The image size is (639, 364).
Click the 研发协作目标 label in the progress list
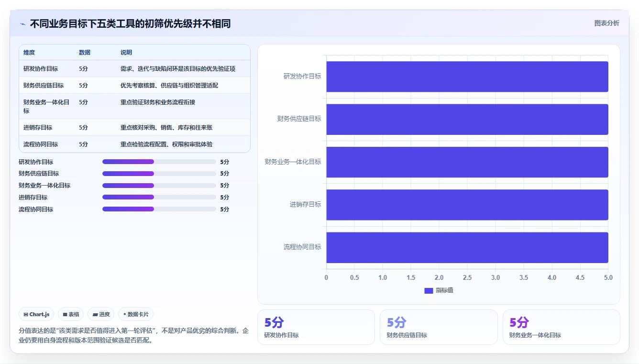click(x=36, y=162)
